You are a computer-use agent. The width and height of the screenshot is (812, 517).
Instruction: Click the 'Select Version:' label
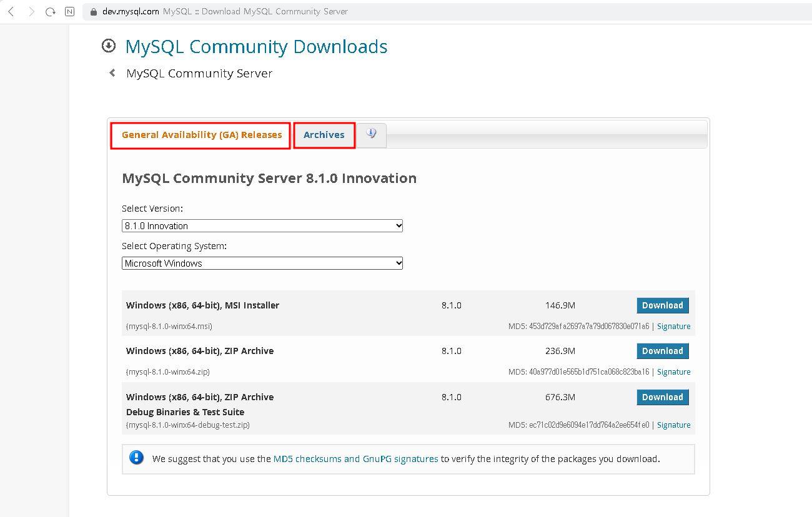(x=152, y=209)
